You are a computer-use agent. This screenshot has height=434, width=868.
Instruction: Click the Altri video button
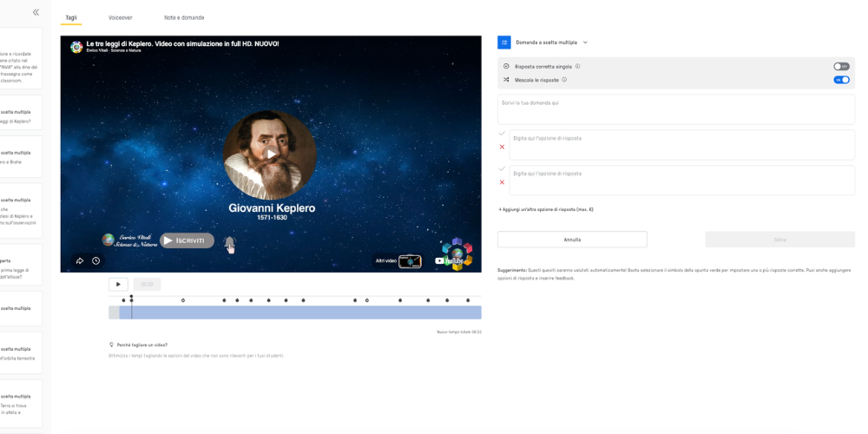tap(397, 260)
